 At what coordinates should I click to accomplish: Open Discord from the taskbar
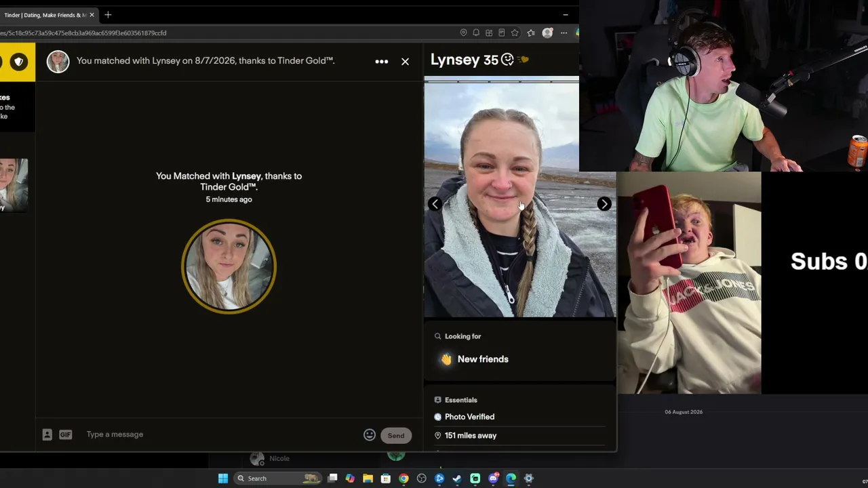(493, 479)
